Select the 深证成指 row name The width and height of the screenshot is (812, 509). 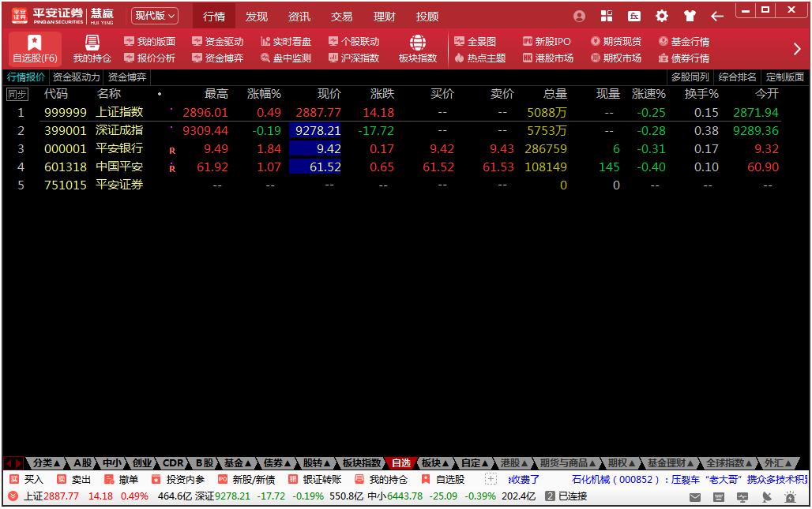(x=119, y=130)
